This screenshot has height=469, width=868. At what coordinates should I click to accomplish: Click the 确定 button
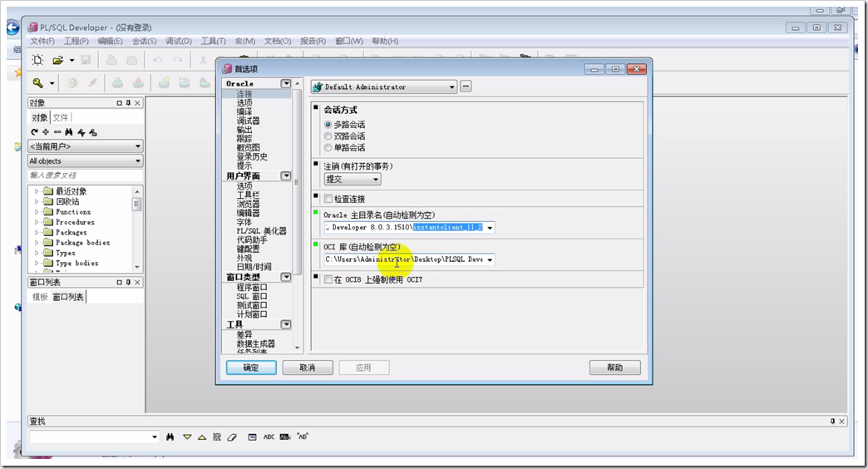[x=251, y=368]
